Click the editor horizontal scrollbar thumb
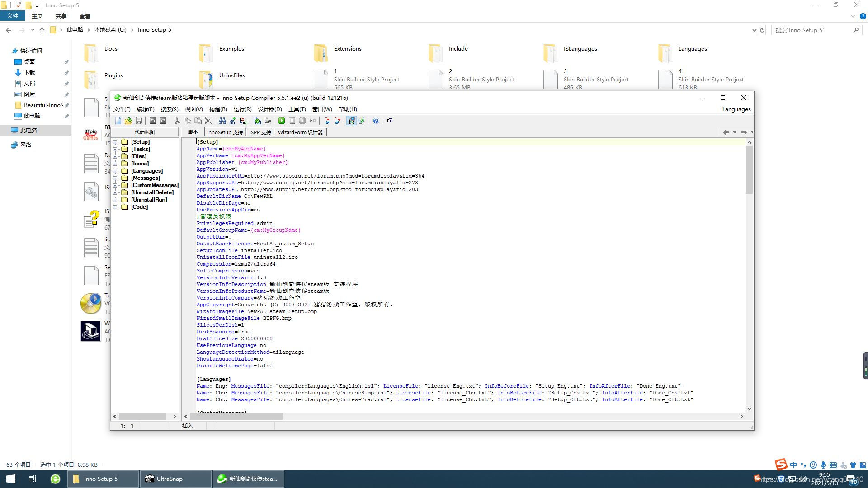868x488 pixels. (x=236, y=416)
